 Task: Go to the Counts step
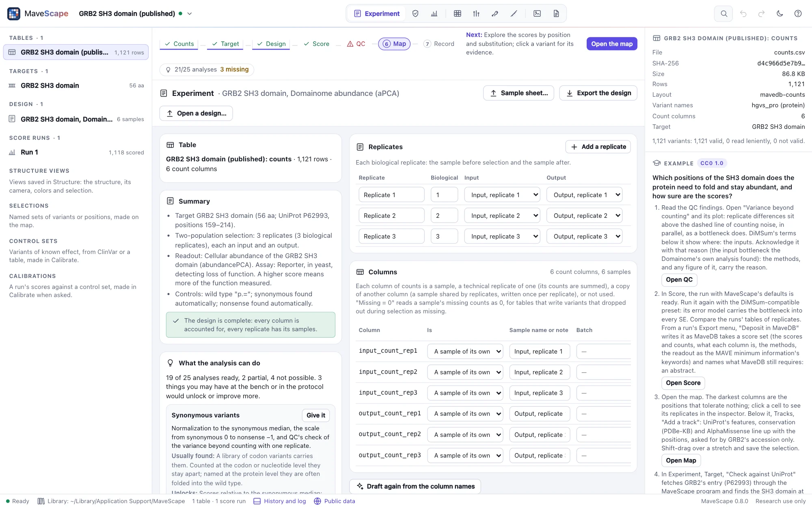(x=179, y=43)
